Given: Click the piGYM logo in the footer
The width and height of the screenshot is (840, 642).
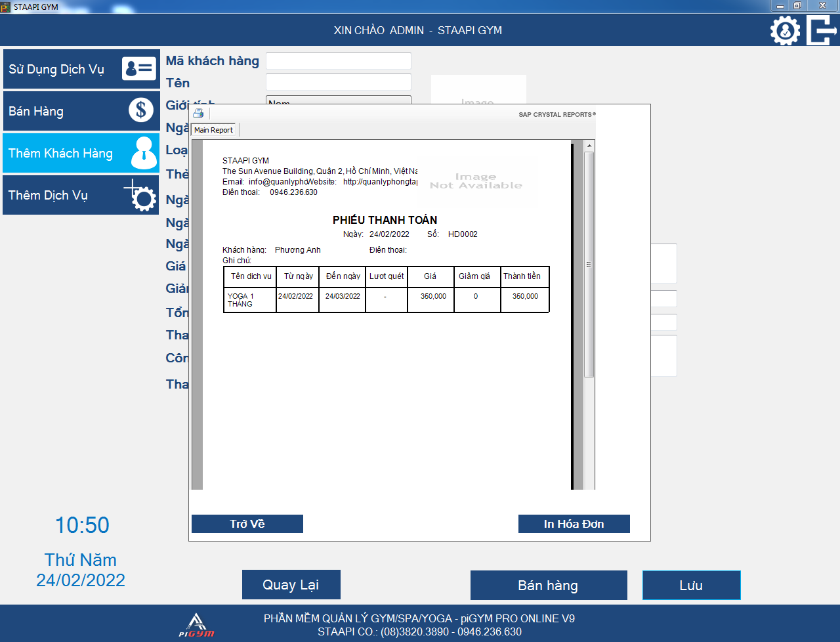Looking at the screenshot, I should 196,625.
